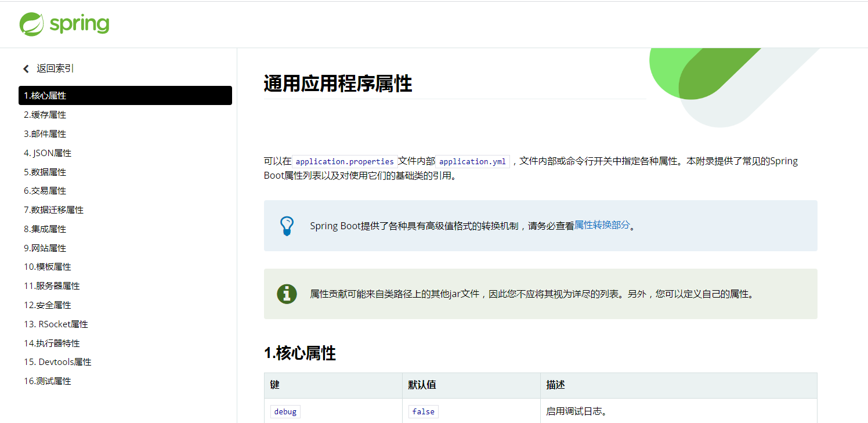Open 12.安全属性 entry
Image resolution: width=868 pixels, height=423 pixels.
click(48, 305)
